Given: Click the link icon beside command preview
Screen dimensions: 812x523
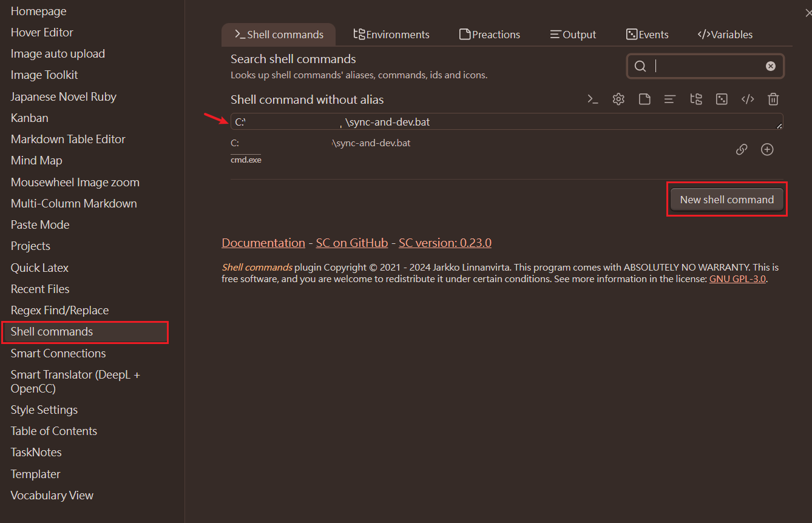Looking at the screenshot, I should [x=742, y=149].
